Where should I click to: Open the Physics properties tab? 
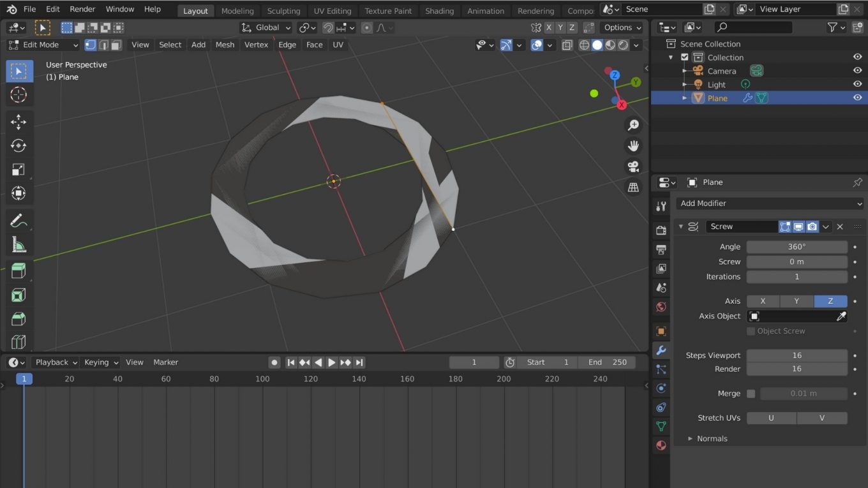[x=661, y=408]
